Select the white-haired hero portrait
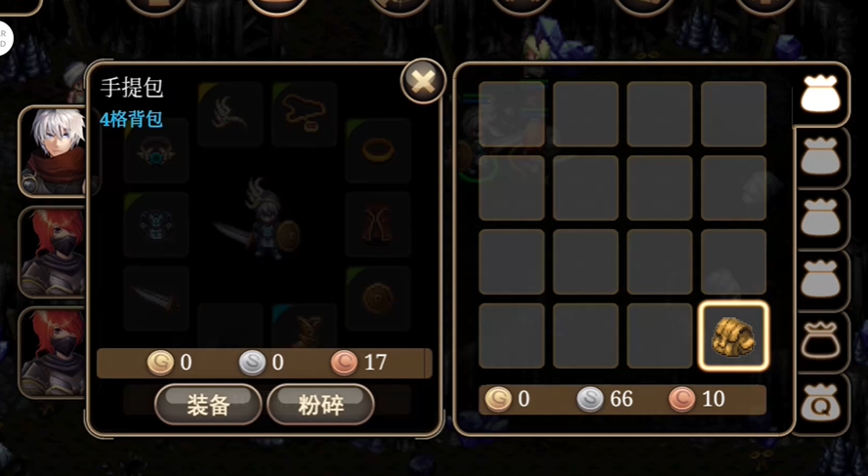This screenshot has width=868, height=476. pos(53,151)
